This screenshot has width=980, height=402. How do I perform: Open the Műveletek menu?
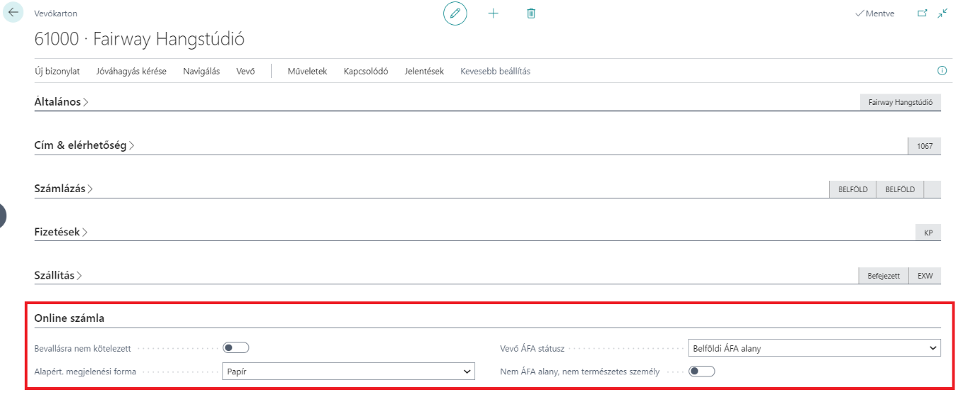pyautogui.click(x=307, y=71)
